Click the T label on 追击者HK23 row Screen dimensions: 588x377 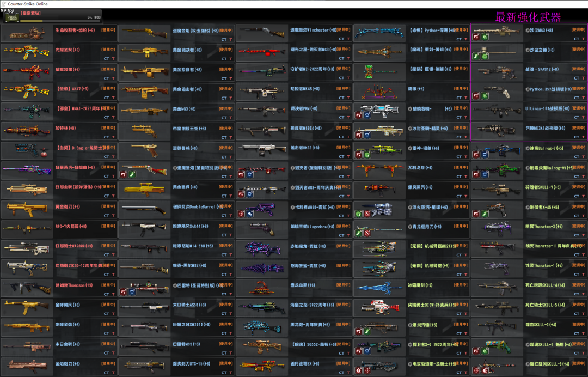pos(348,157)
